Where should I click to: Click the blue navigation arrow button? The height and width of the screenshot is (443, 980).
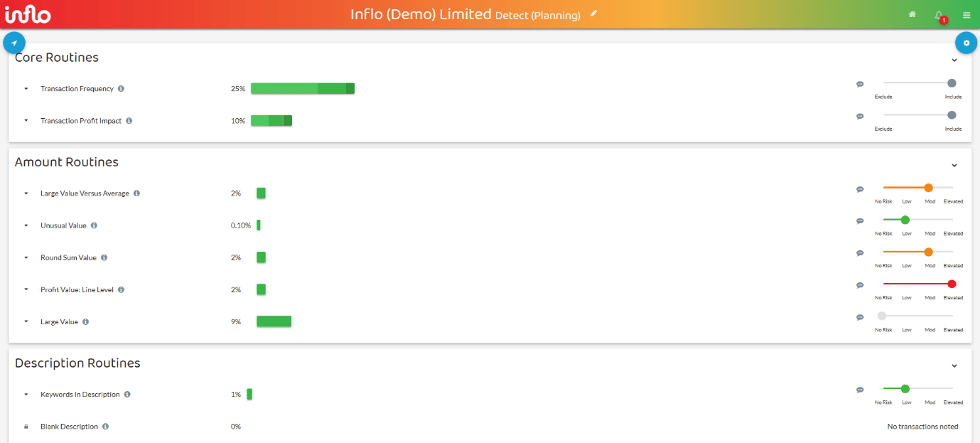(x=14, y=43)
